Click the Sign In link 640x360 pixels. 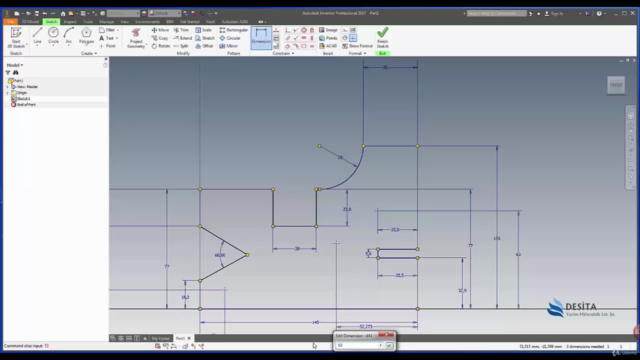[557, 13]
